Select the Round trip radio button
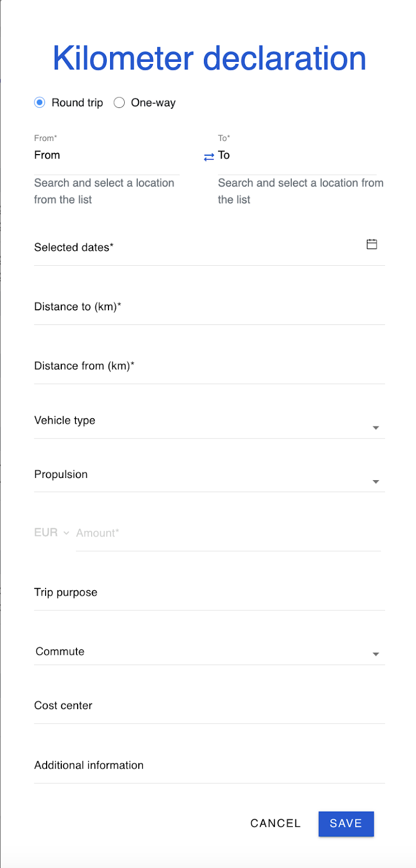Viewport: 416px width, 868px height. click(40, 103)
